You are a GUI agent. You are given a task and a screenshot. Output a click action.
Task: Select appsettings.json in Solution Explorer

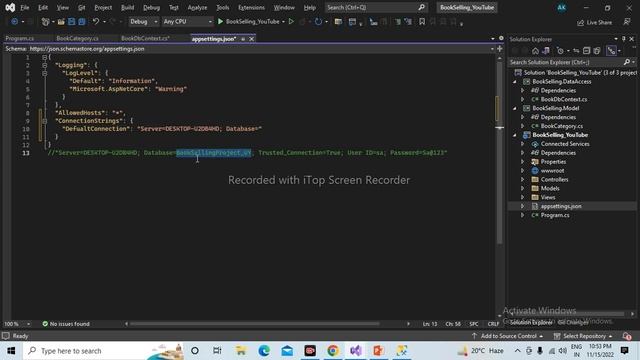coord(561,207)
